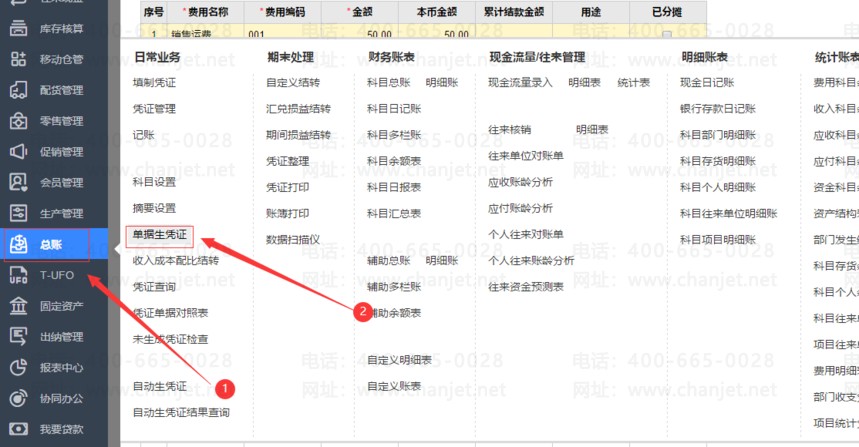Open 科目项目明细账 link
Image resolution: width=859 pixels, height=447 pixels.
(718, 239)
